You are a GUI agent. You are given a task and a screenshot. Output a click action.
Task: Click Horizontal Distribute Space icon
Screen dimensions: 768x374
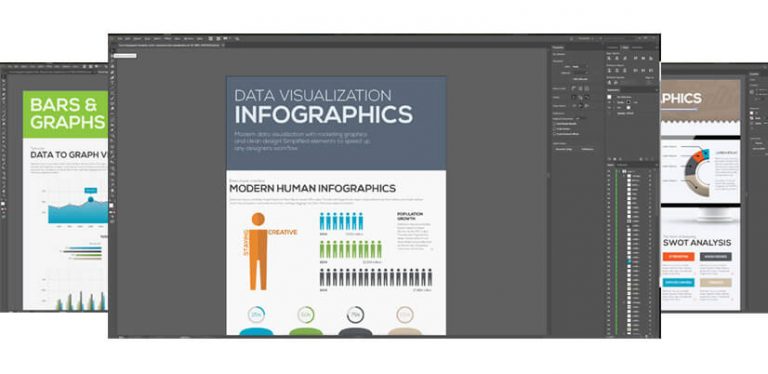point(616,83)
